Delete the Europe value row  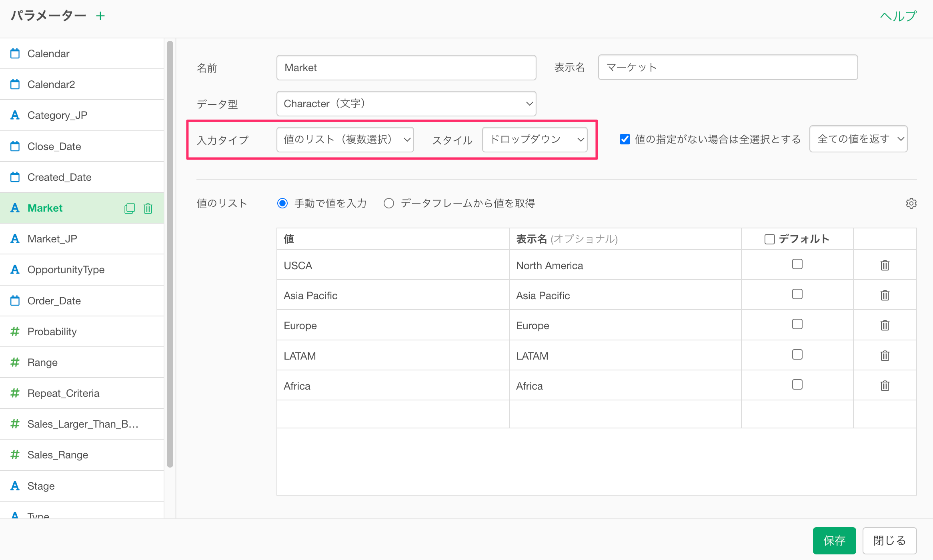pyautogui.click(x=885, y=325)
